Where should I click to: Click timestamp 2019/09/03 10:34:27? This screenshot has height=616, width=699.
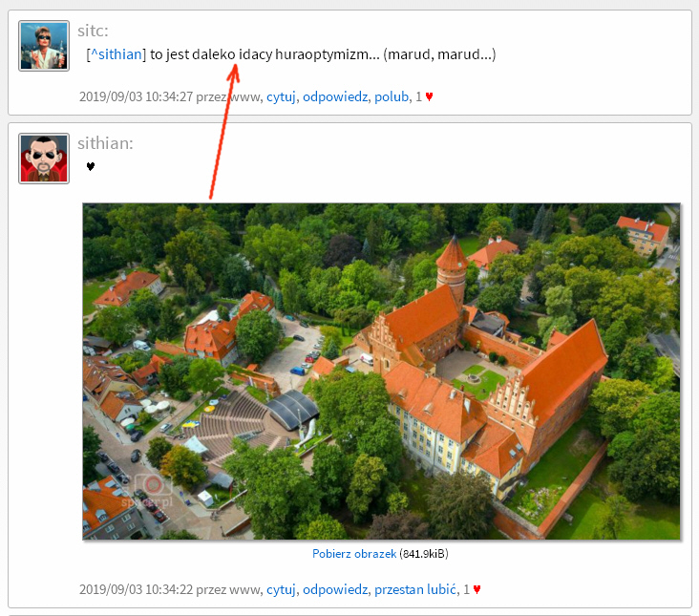(136, 96)
